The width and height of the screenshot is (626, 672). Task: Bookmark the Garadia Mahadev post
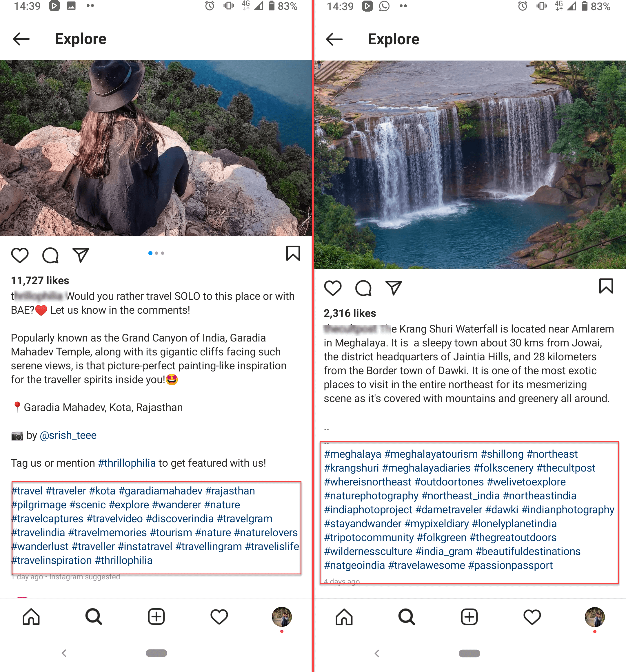[x=293, y=253]
